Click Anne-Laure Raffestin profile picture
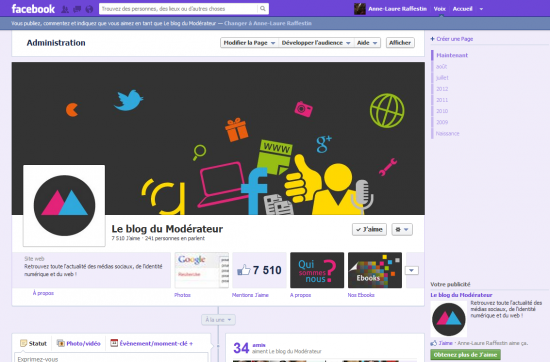550x362 pixels. tap(360, 9)
